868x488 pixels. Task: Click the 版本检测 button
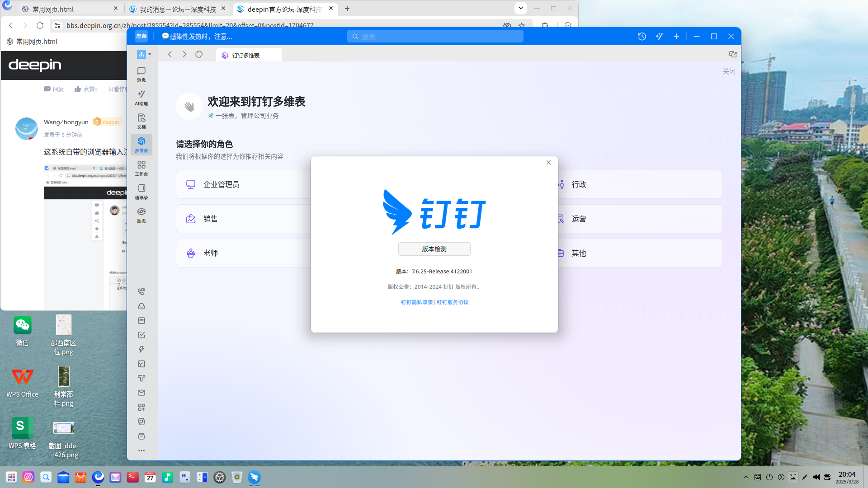coord(434,249)
